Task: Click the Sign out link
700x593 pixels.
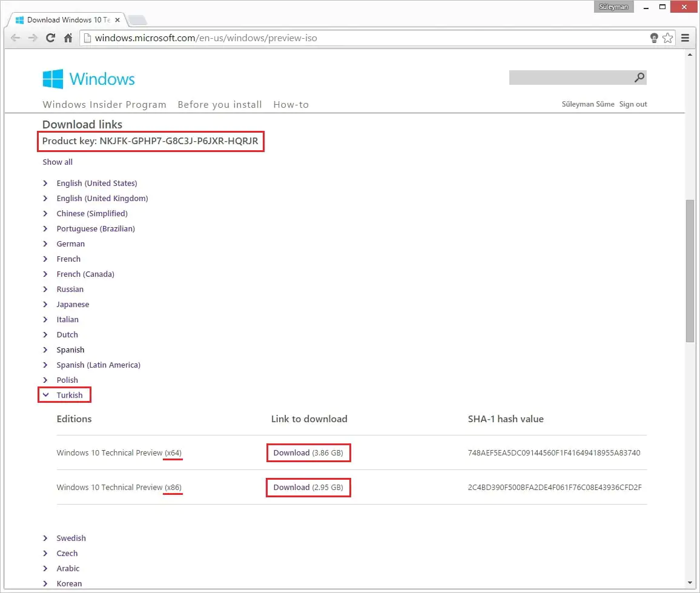Action: 633,104
